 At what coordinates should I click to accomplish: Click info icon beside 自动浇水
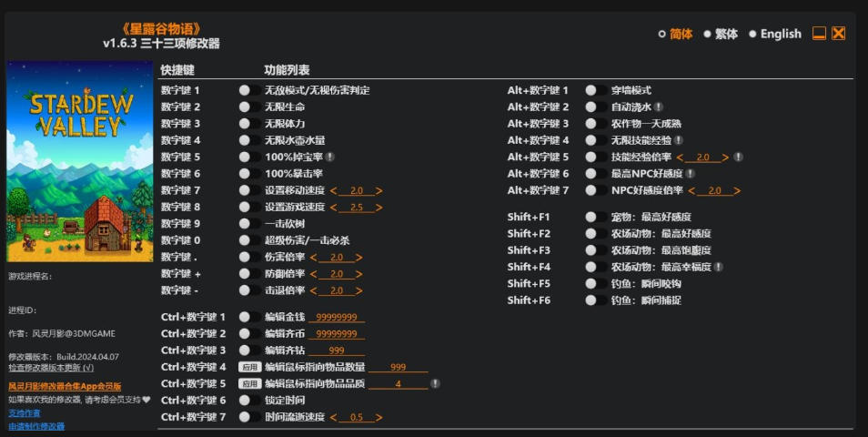(x=658, y=107)
